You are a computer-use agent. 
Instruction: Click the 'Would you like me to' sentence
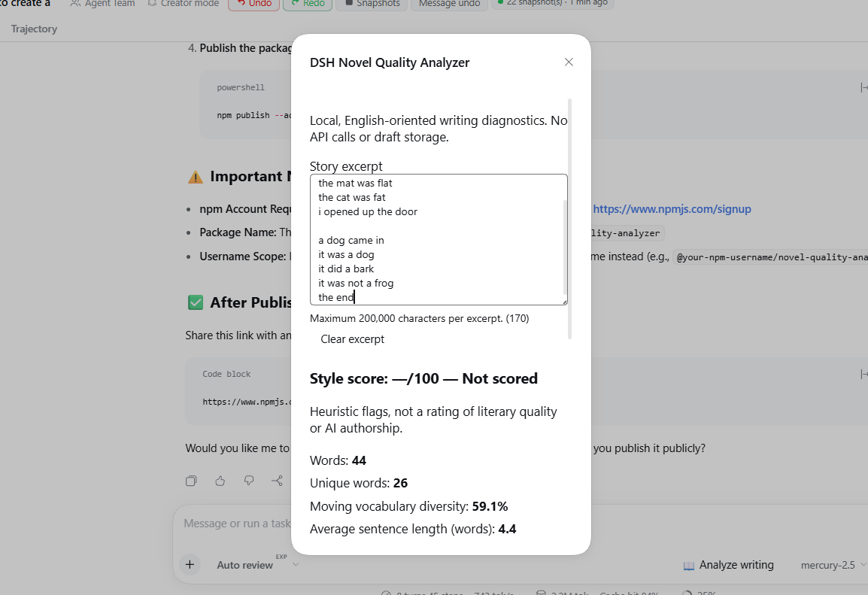pyautogui.click(x=238, y=448)
